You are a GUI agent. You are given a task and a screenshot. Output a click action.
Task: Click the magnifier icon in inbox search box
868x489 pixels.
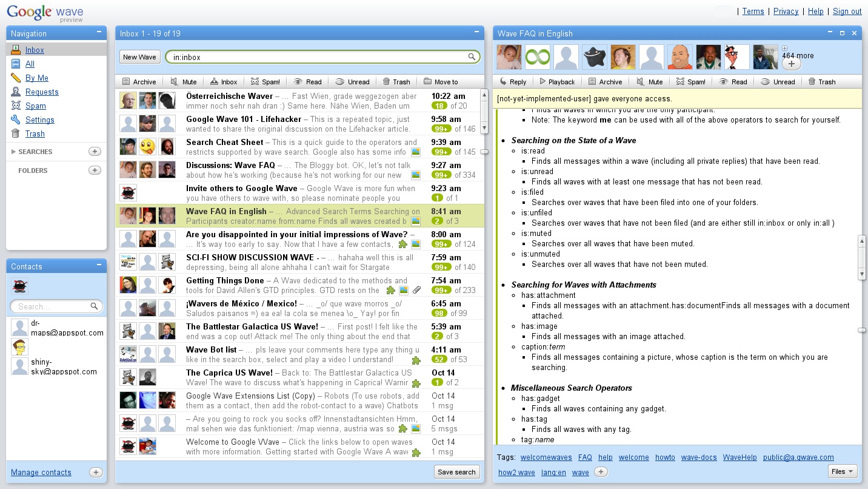[x=472, y=57]
